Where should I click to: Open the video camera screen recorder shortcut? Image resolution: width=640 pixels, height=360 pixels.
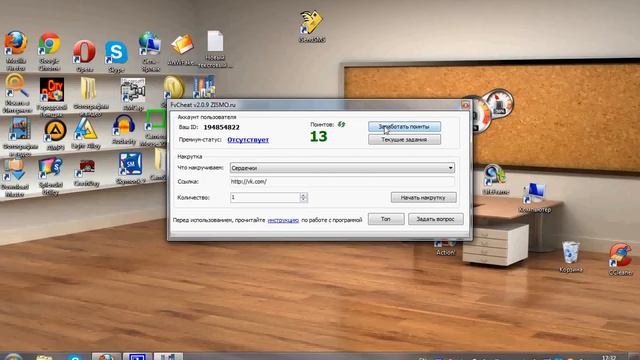click(x=133, y=91)
